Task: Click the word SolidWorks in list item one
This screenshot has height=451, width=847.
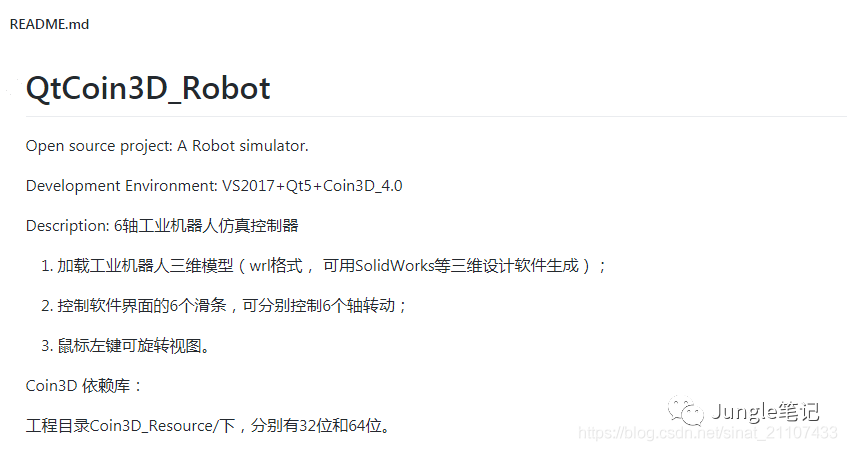Action: pyautogui.click(x=394, y=266)
